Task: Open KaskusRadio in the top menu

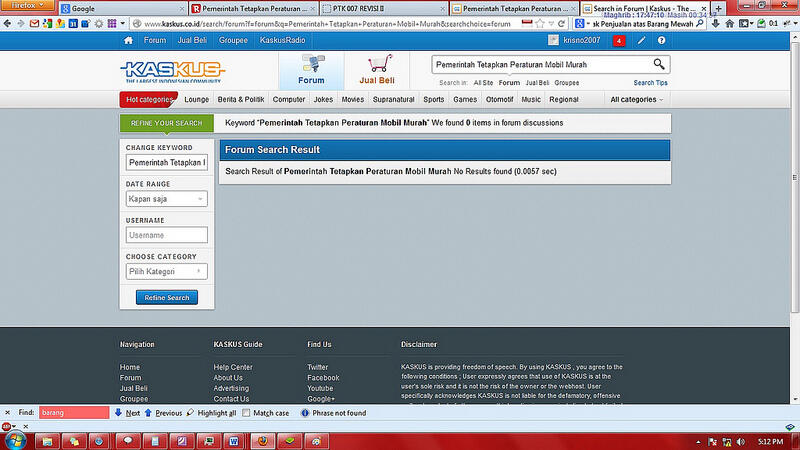Action: pos(282,40)
